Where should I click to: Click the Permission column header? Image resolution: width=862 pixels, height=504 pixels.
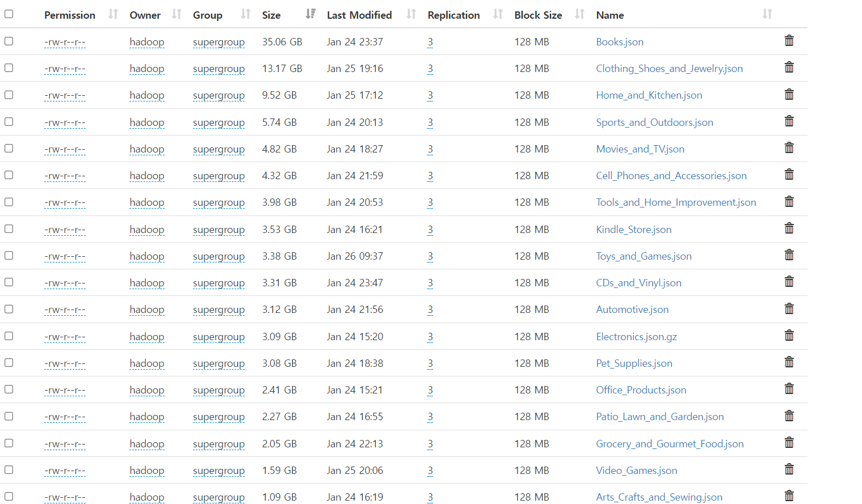coord(69,15)
